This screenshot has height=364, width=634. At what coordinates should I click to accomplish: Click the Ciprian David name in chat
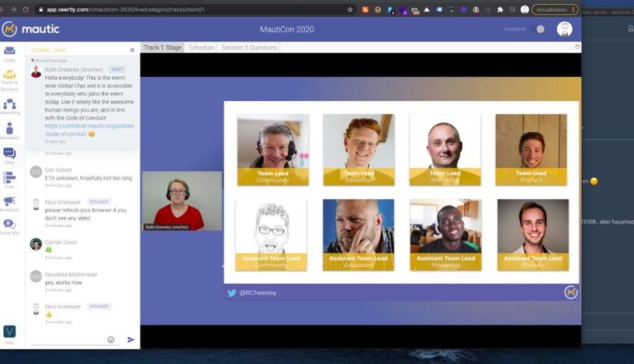(x=61, y=242)
